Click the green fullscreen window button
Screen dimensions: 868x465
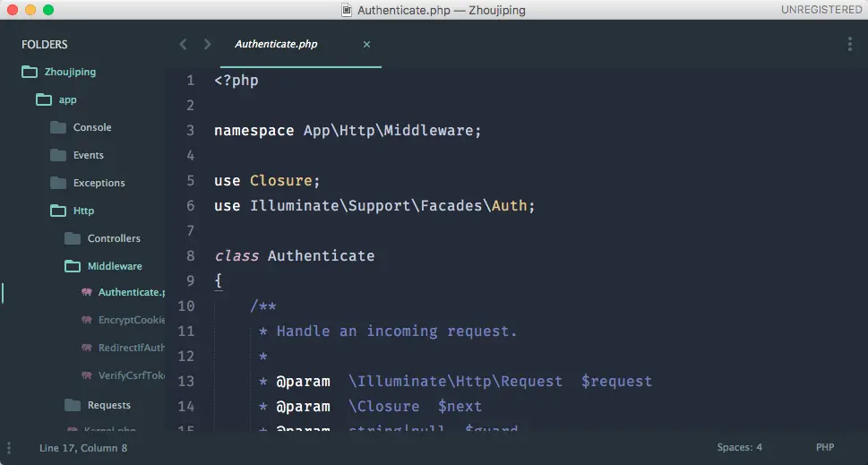48,10
